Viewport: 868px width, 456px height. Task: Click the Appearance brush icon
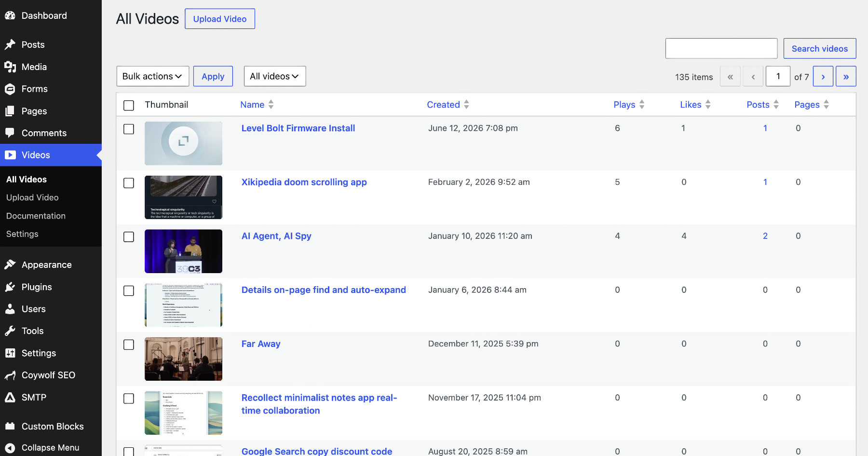tap(10, 264)
